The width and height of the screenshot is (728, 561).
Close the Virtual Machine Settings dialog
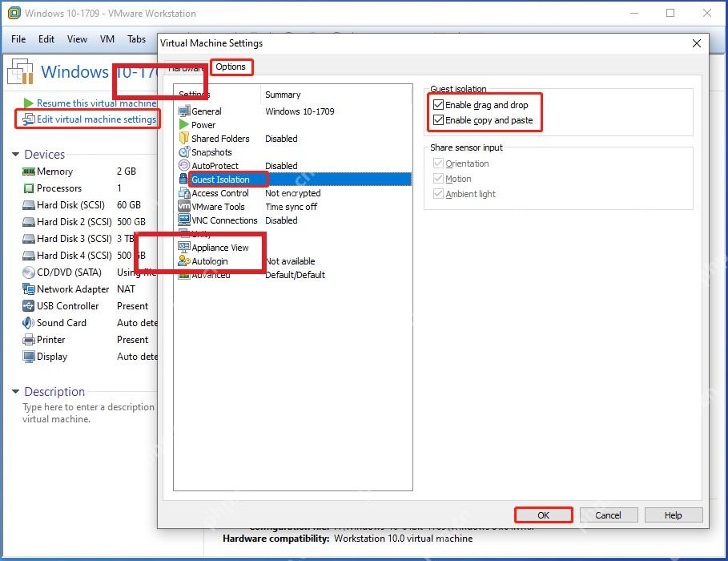pyautogui.click(x=697, y=43)
